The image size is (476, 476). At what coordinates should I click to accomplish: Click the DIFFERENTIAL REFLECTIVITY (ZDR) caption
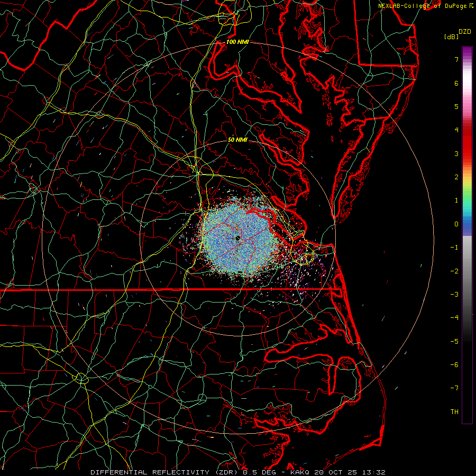(165, 472)
